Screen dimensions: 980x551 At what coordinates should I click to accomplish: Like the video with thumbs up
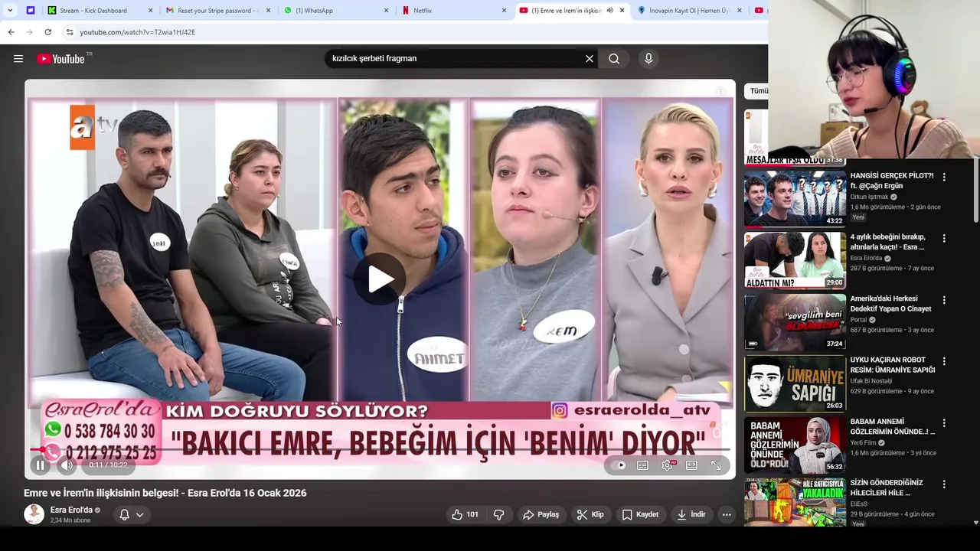(x=465, y=515)
